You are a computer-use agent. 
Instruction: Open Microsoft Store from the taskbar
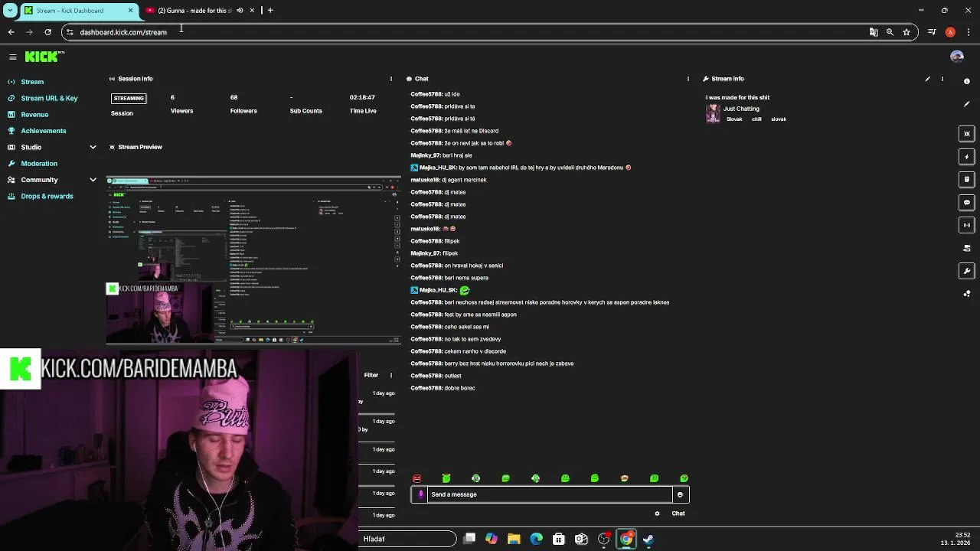point(559,540)
